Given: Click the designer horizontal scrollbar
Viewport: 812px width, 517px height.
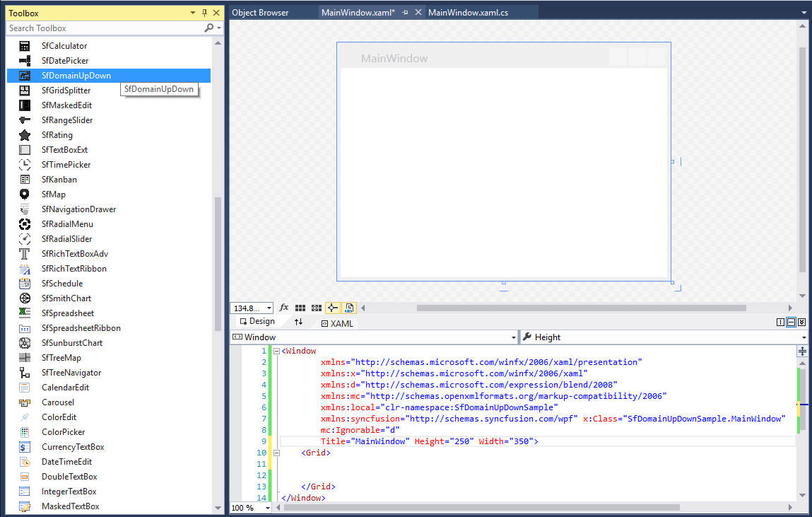Looking at the screenshot, I should point(581,308).
